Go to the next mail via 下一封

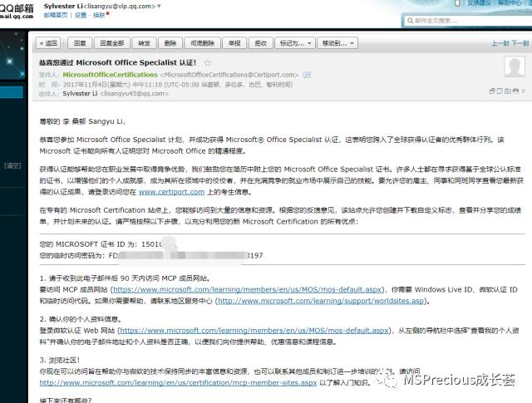click(520, 43)
